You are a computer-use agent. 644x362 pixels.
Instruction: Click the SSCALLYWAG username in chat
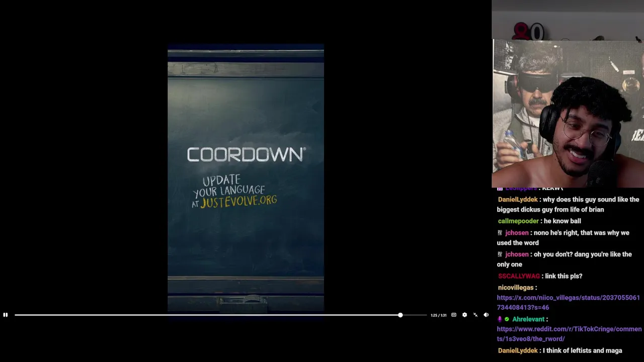click(x=519, y=276)
